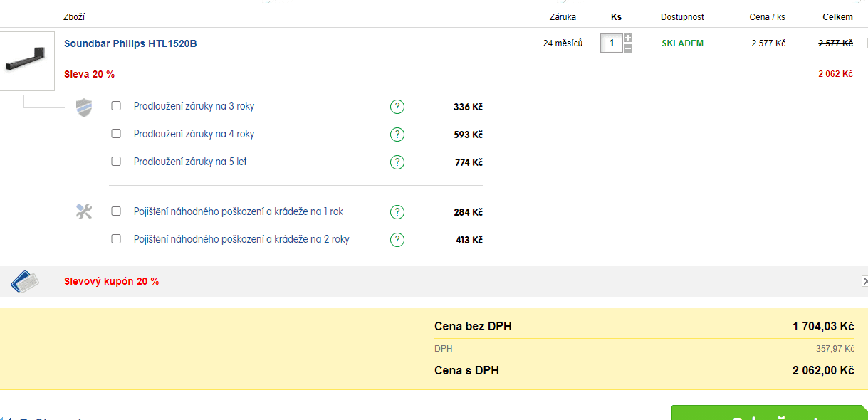Viewport: 868px width, 420px height.
Task: Click the 357,97 Kč DPH amount
Action: tap(835, 349)
